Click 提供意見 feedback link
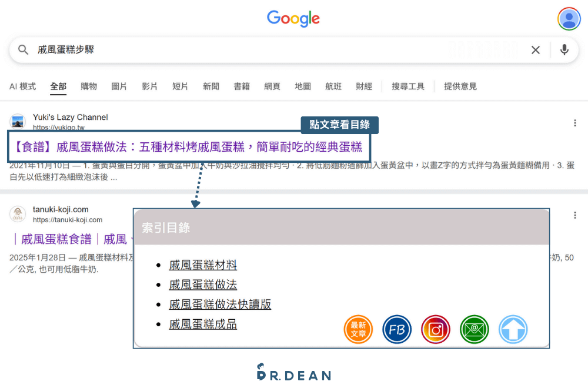 (460, 86)
